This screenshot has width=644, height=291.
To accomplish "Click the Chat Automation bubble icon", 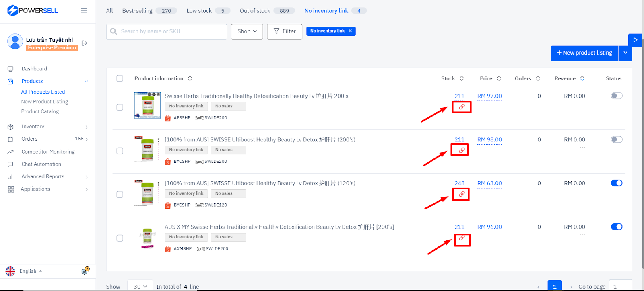I will pyautogui.click(x=10, y=164).
